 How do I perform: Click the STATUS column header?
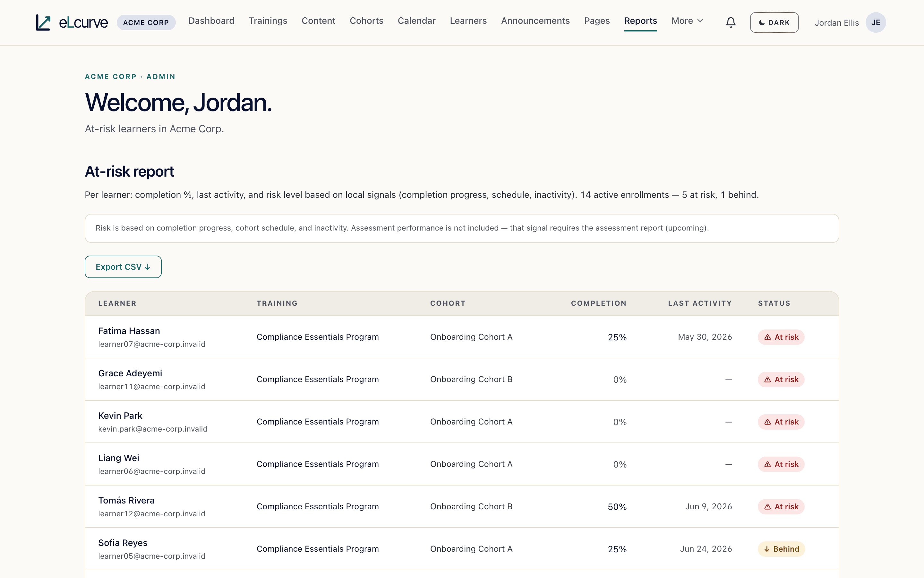tap(774, 303)
